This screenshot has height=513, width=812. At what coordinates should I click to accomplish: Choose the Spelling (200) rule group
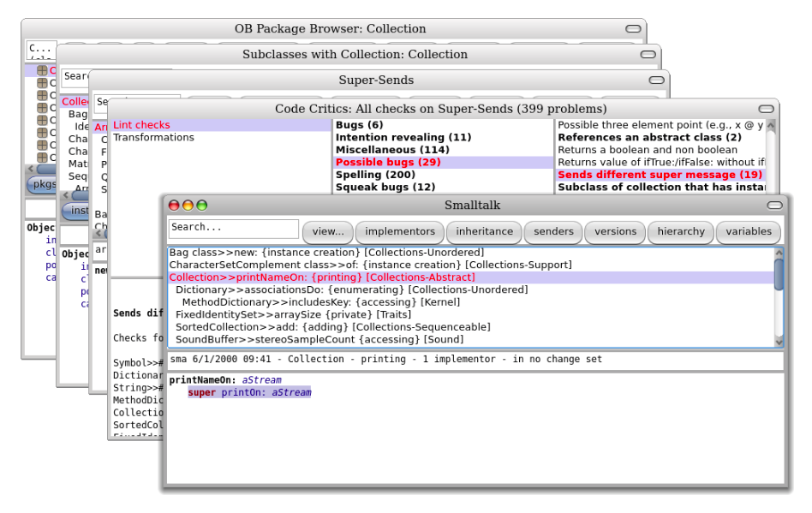coord(373,175)
